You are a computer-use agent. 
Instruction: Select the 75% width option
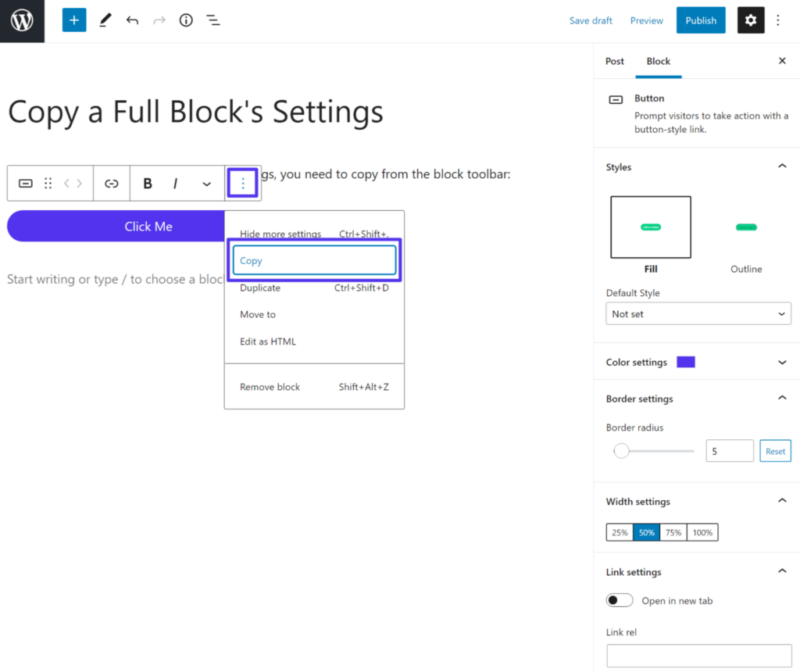coord(673,532)
